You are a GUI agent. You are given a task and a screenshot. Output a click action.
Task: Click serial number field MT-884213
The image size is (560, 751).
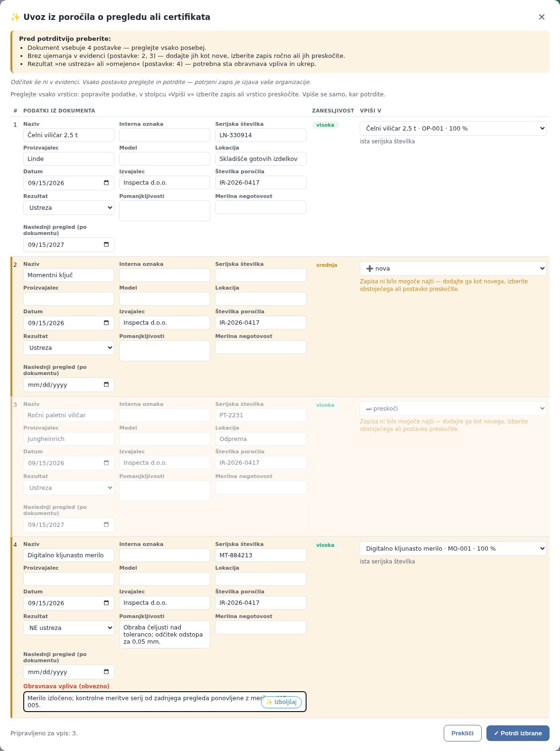261,555
